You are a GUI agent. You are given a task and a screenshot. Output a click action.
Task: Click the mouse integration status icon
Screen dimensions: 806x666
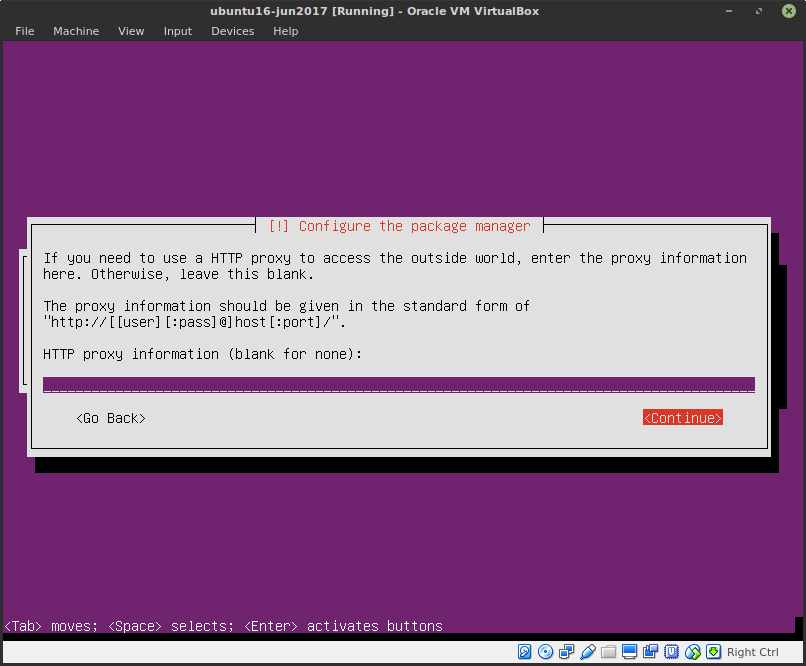(693, 651)
